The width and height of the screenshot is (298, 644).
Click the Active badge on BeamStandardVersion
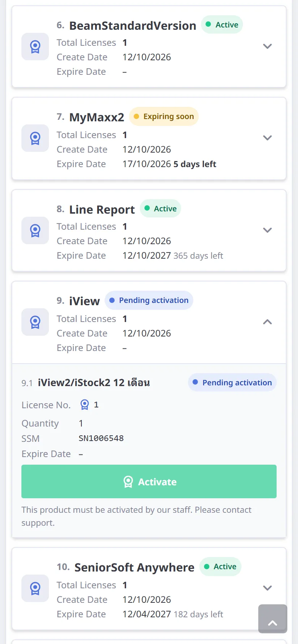pyautogui.click(x=222, y=24)
